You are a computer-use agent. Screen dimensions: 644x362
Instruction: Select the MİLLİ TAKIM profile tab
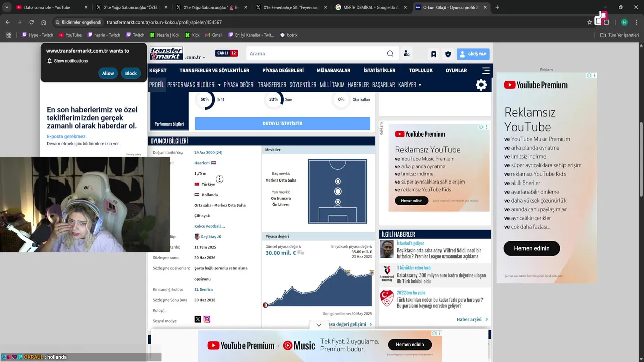tap(332, 85)
